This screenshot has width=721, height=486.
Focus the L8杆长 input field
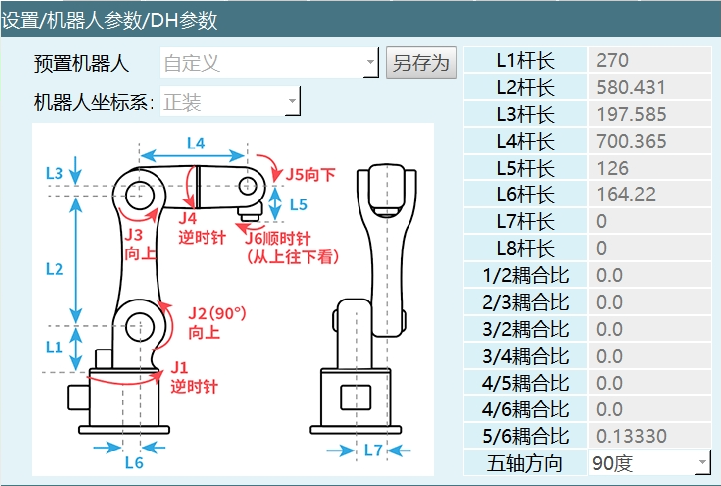(651, 248)
